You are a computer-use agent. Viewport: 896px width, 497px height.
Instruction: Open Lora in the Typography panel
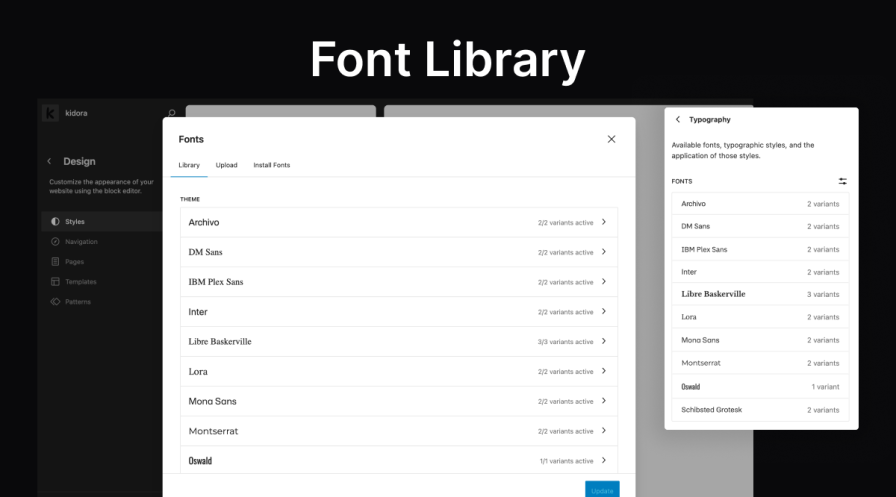760,317
